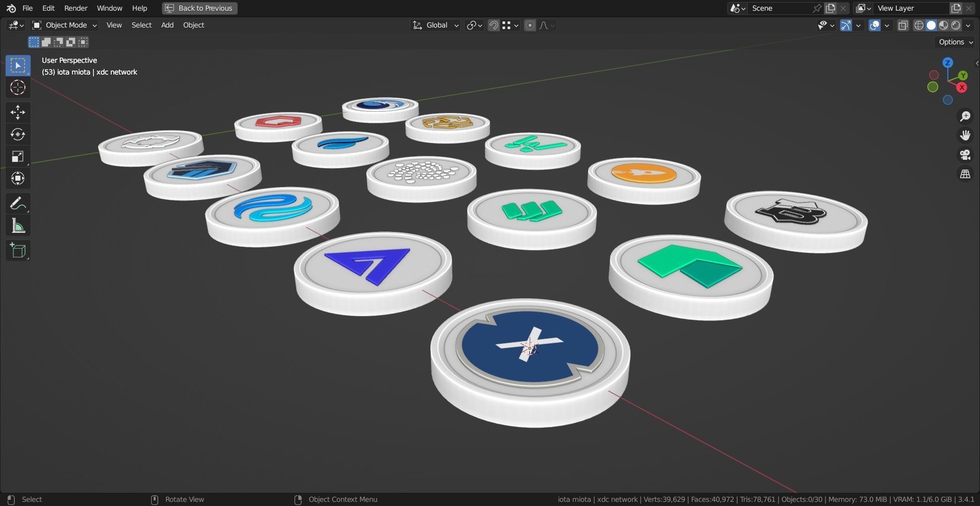Expand the overlays settings dropdown arrow
This screenshot has width=980, height=506.
coord(887,25)
